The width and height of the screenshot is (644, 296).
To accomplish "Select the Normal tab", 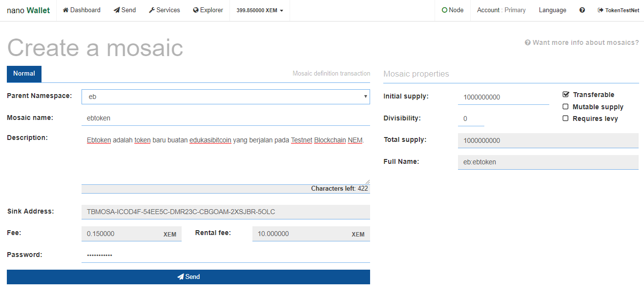I will coord(24,74).
